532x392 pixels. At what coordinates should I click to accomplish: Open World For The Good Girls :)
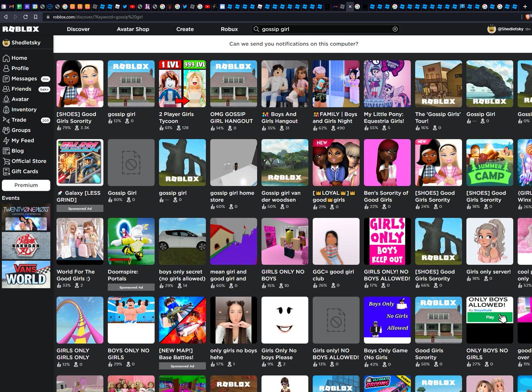[x=80, y=241]
